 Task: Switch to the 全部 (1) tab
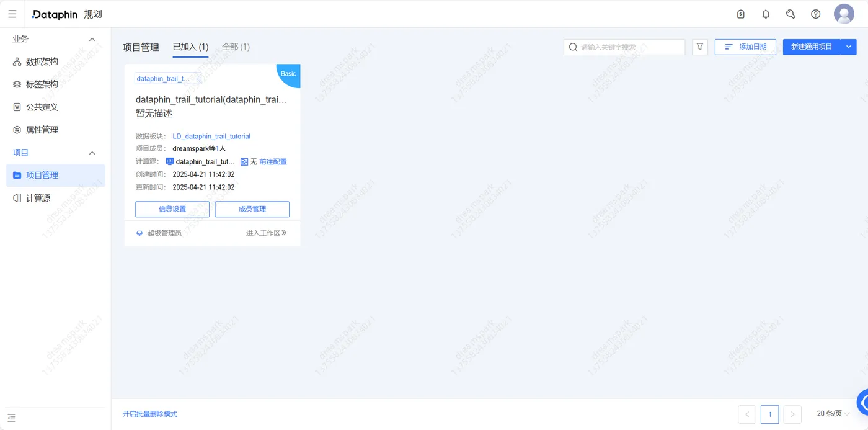pos(236,47)
